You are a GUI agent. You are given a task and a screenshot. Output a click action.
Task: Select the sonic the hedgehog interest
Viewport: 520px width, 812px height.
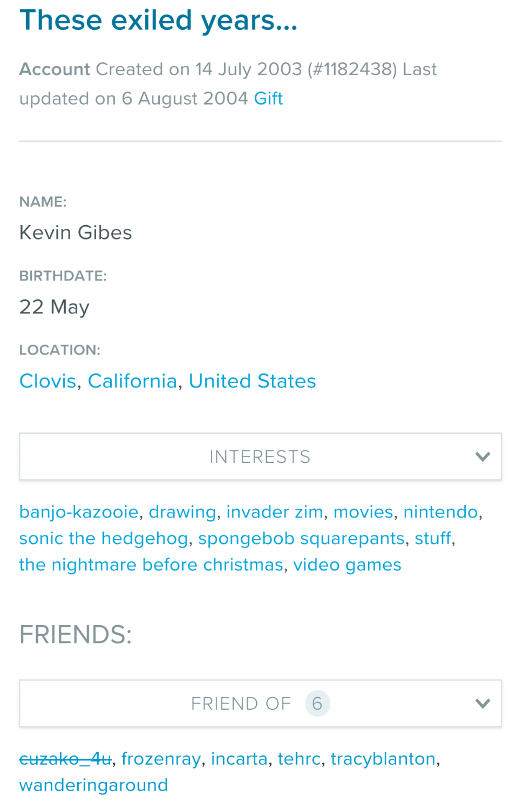pos(103,538)
